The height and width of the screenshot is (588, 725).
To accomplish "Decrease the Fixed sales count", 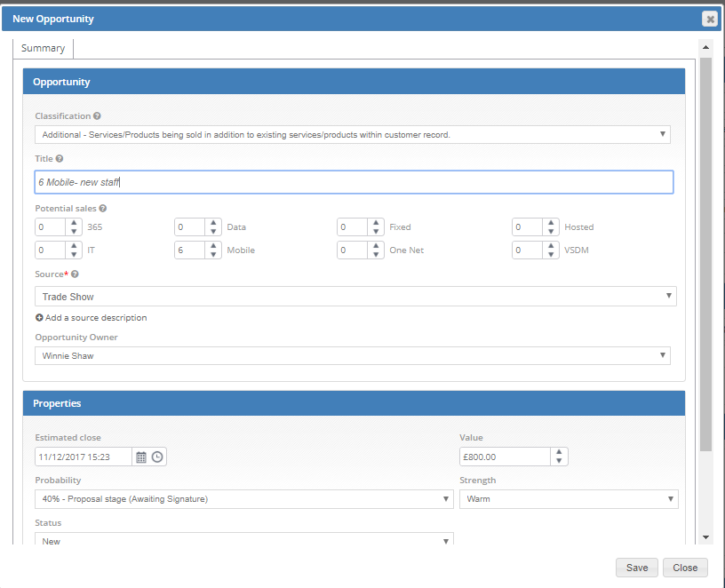I will coord(376,231).
